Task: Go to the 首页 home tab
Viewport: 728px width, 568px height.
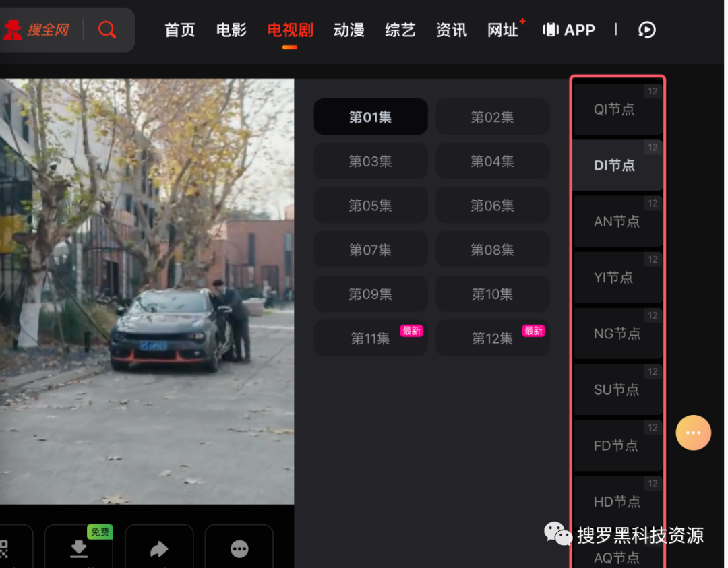Action: 180,30
